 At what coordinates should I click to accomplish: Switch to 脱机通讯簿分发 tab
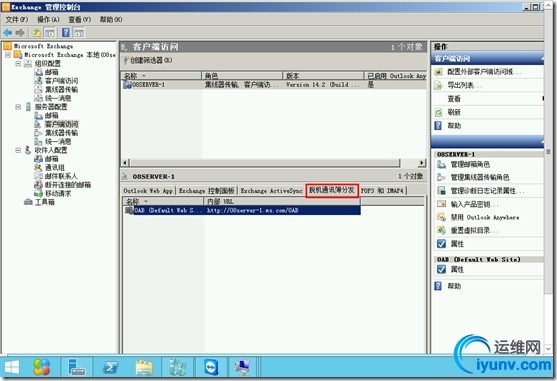coord(332,190)
